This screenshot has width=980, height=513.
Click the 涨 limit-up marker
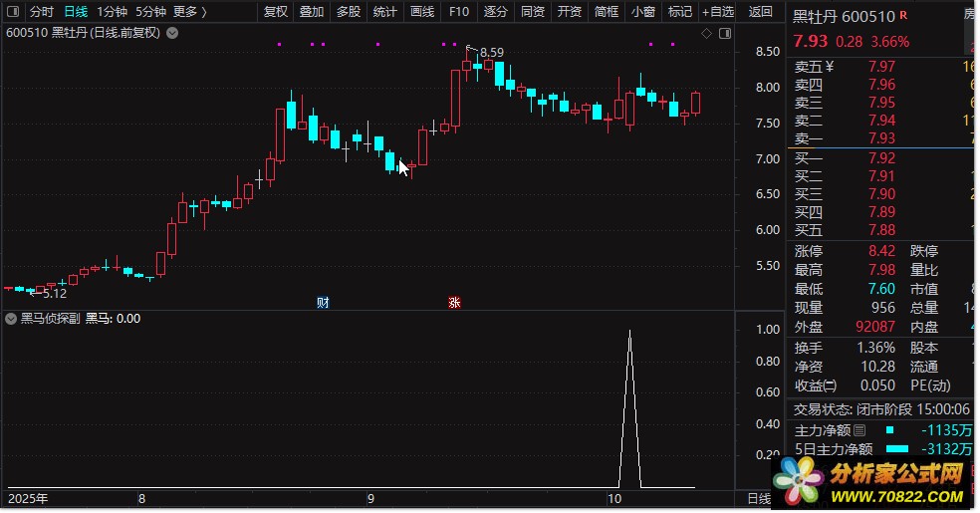pos(454,303)
